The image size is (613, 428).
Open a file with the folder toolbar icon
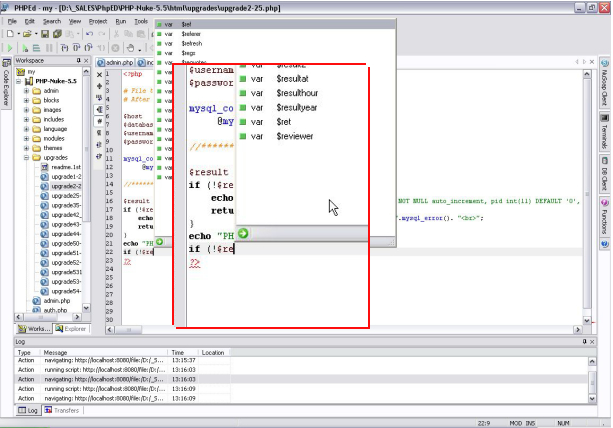[27, 34]
